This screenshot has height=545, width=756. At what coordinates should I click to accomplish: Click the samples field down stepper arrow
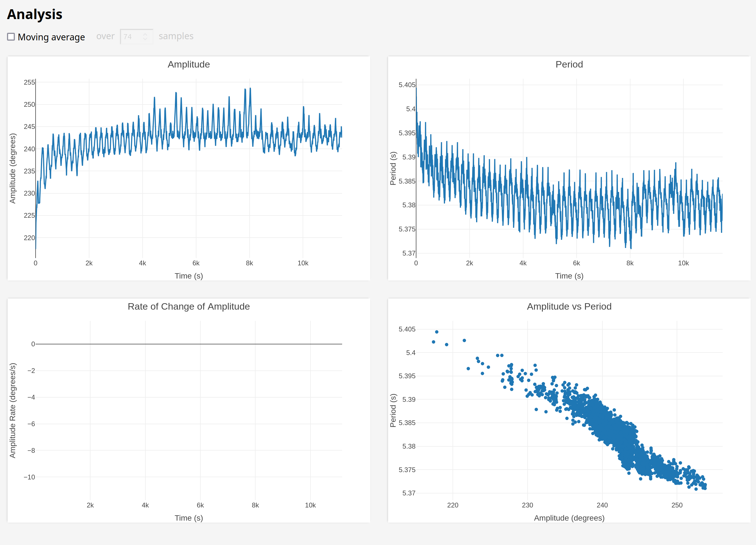(145, 39)
